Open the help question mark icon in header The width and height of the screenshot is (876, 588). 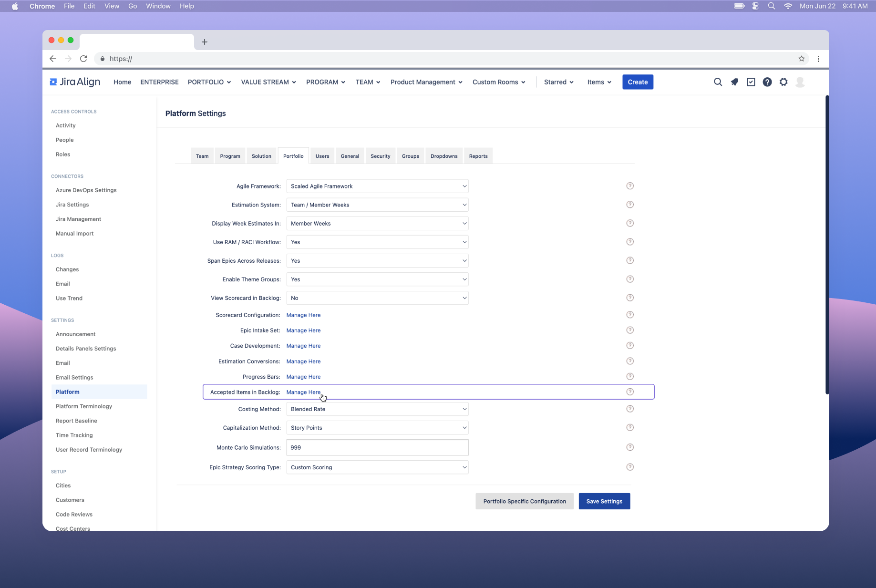click(x=767, y=82)
